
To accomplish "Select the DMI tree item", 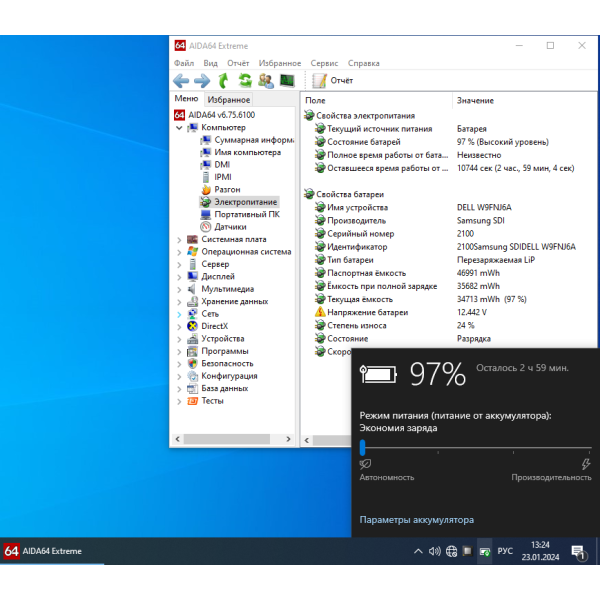I will [215, 165].
